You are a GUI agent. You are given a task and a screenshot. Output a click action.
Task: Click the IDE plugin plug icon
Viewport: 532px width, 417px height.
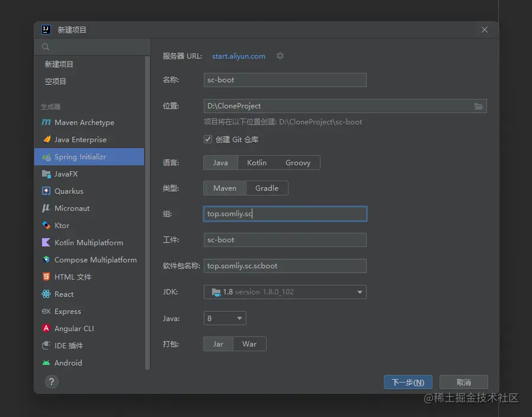tap(46, 345)
